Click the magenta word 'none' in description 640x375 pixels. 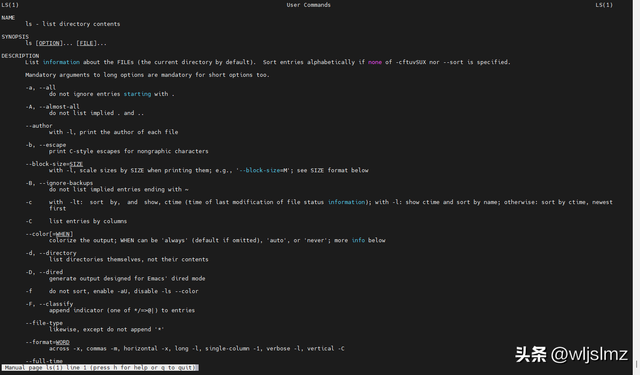tap(375, 62)
